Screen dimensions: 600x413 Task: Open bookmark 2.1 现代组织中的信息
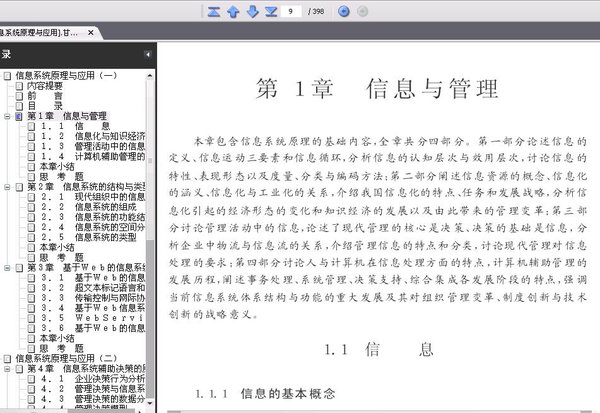coord(93,197)
